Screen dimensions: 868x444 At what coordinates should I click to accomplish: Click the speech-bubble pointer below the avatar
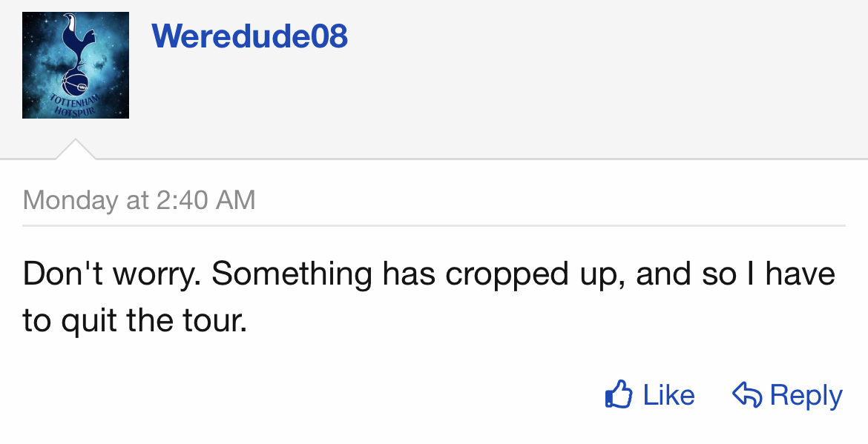point(75,149)
